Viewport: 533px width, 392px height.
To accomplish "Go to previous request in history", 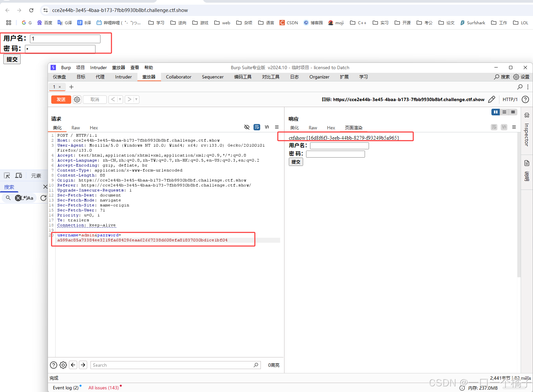I will pos(113,99).
